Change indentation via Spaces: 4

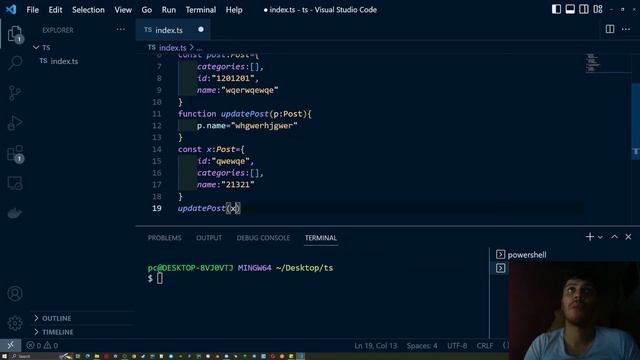coord(422,346)
